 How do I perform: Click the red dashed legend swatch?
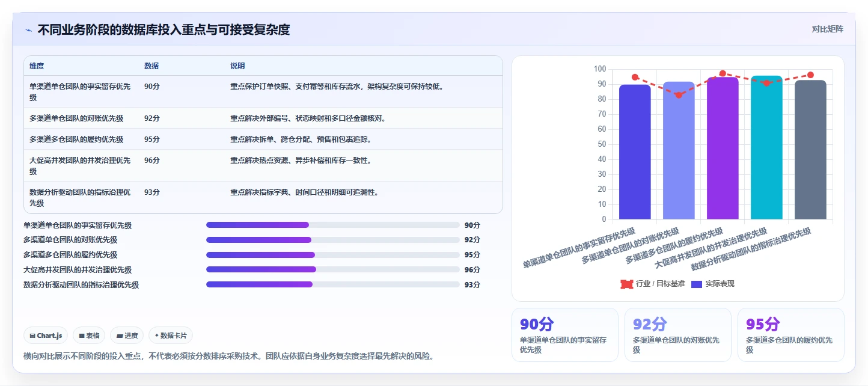click(627, 284)
